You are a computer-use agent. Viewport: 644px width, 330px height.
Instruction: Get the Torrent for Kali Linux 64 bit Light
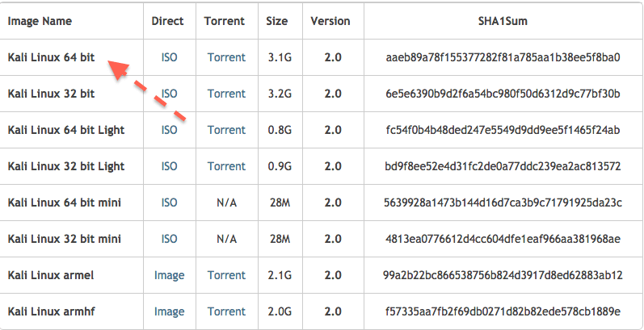tap(226, 130)
